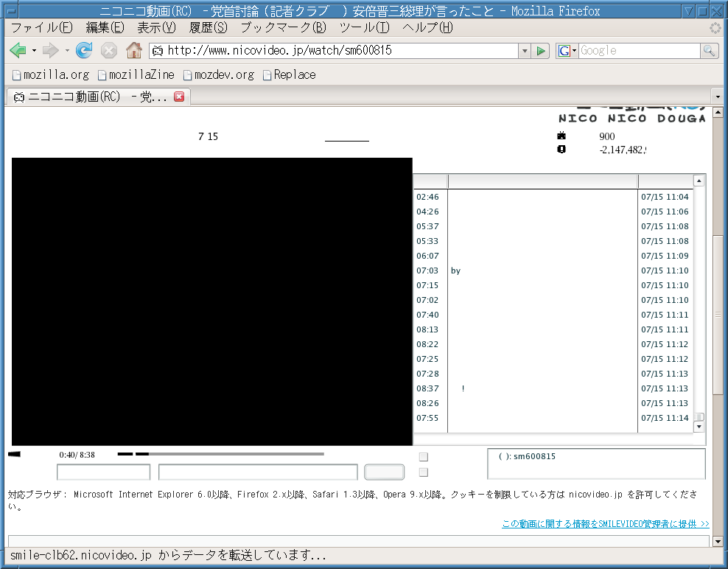Click the video seek bar
This screenshot has height=569, width=728.
pos(221,454)
